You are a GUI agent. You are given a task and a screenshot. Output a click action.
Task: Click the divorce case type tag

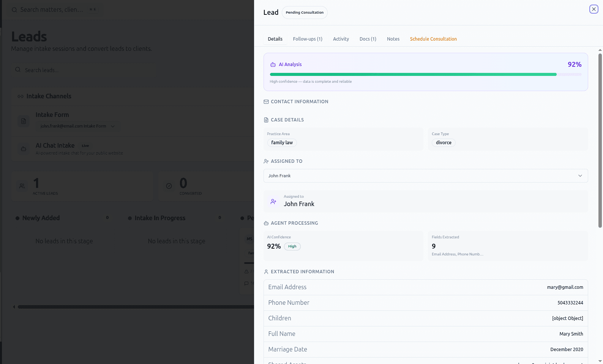[x=444, y=143]
